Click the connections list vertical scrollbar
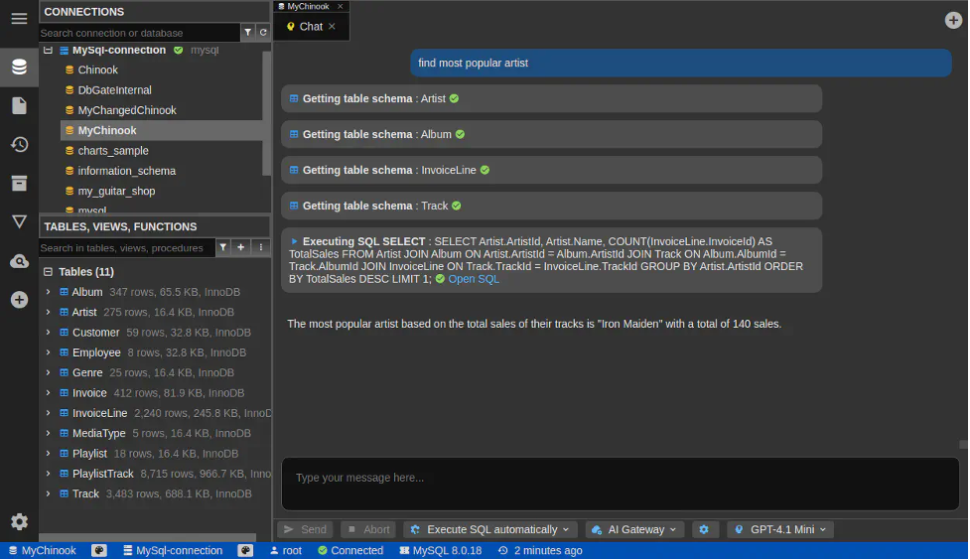This screenshot has height=560, width=970. click(267, 112)
